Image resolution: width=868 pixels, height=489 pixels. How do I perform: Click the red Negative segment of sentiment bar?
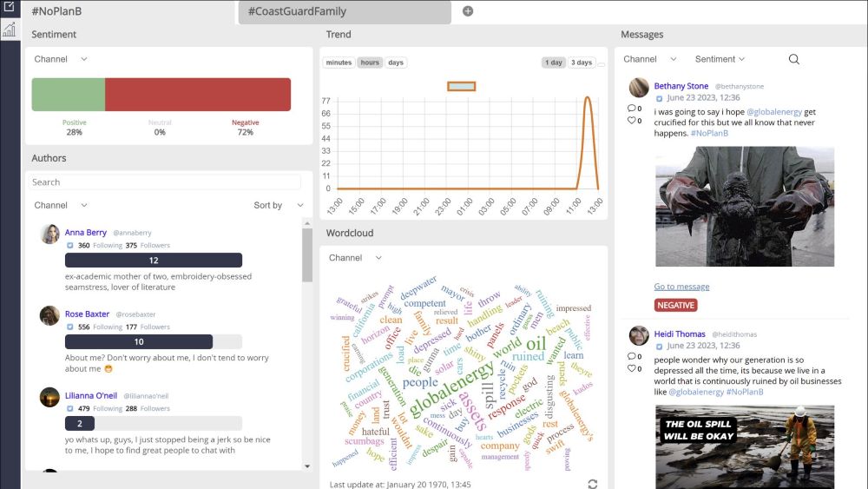click(x=198, y=95)
